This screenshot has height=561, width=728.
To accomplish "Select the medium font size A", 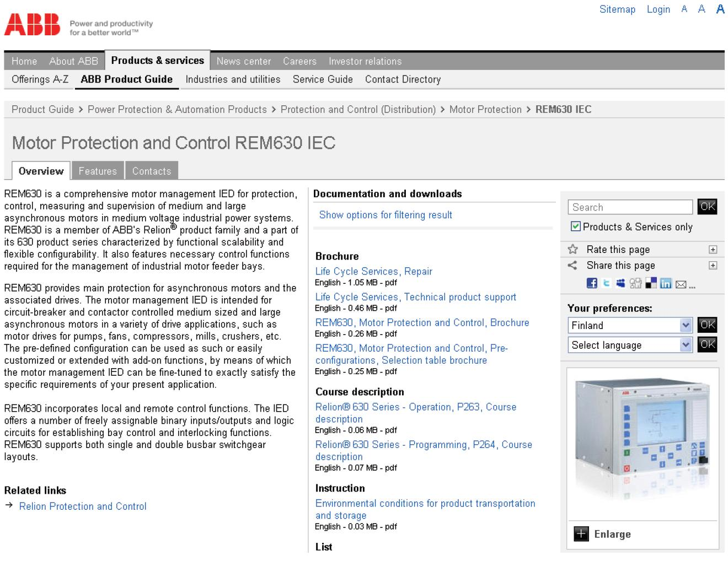I will point(702,9).
